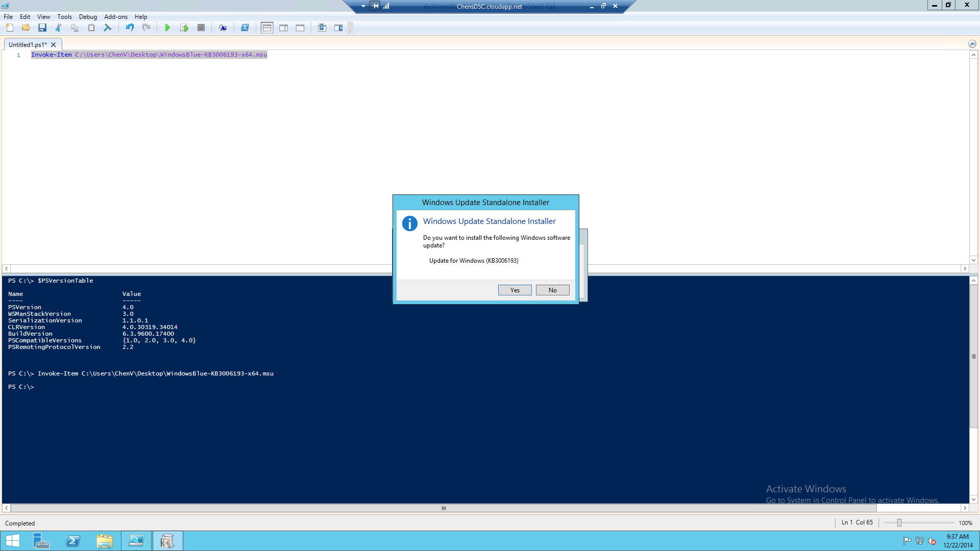This screenshot has height=551, width=980.
Task: Click Yes to install update KB3006193
Action: click(514, 290)
